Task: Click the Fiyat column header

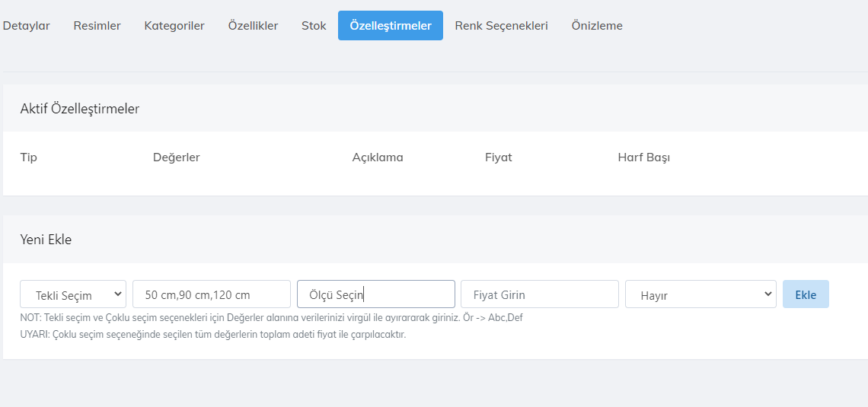Action: point(498,157)
